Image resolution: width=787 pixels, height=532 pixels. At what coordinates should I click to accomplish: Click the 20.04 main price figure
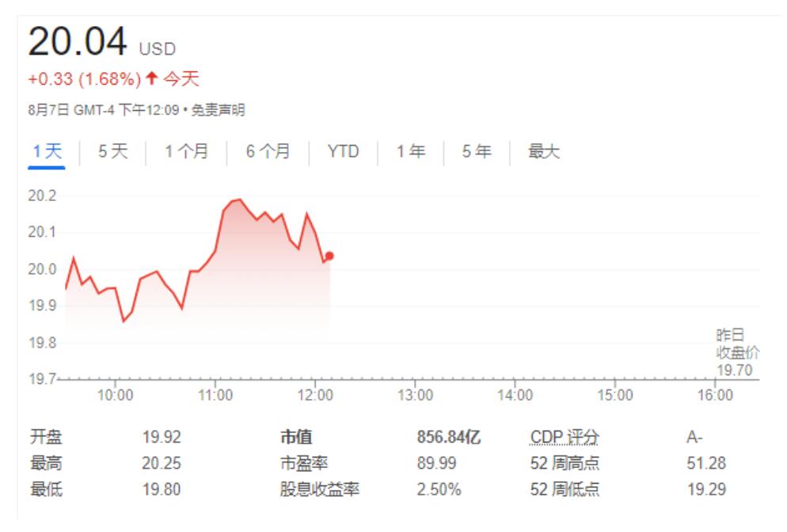coord(78,41)
